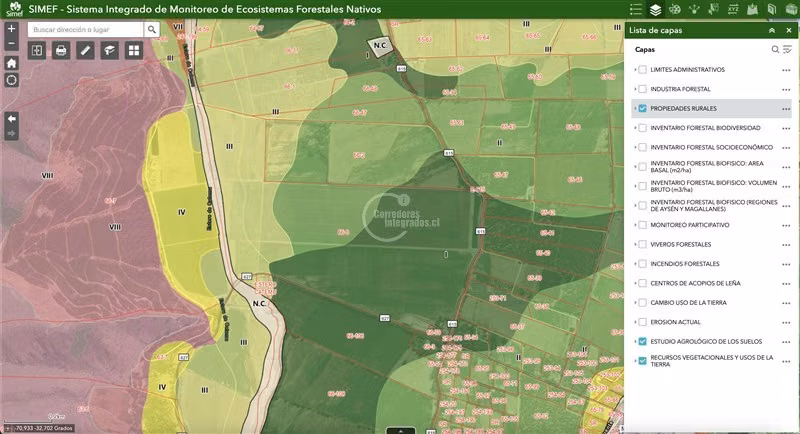Viewport: 800px width, 434px height.
Task: Open the book documents widget
Action: click(x=771, y=9)
